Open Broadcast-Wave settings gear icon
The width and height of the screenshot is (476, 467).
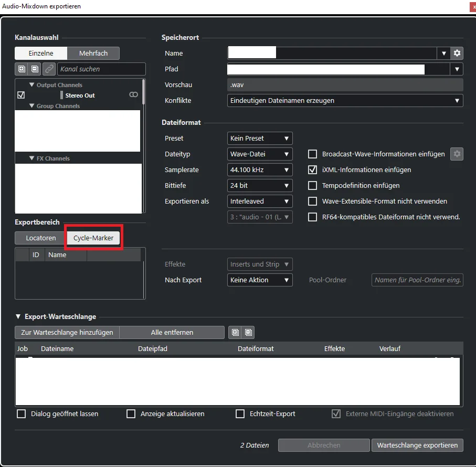click(x=457, y=154)
